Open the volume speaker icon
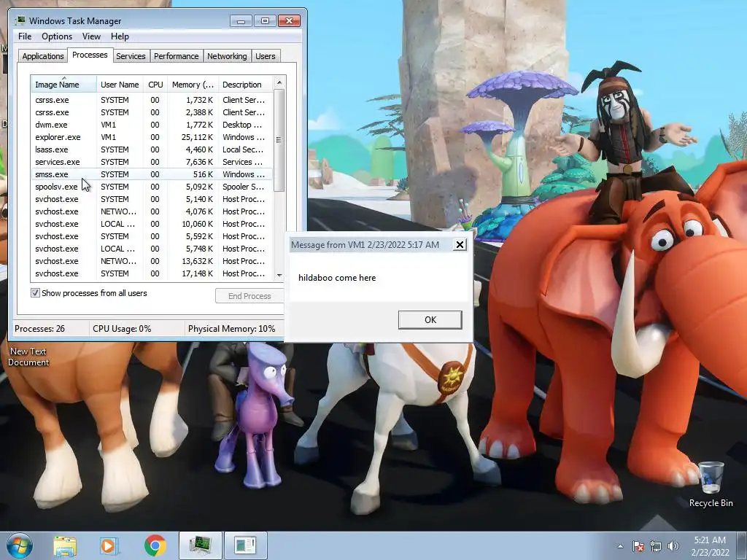This screenshot has height=560, width=747. coord(673,546)
